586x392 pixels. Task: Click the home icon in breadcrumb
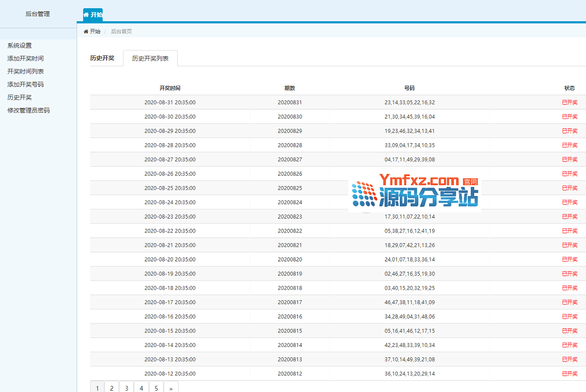[x=86, y=32]
